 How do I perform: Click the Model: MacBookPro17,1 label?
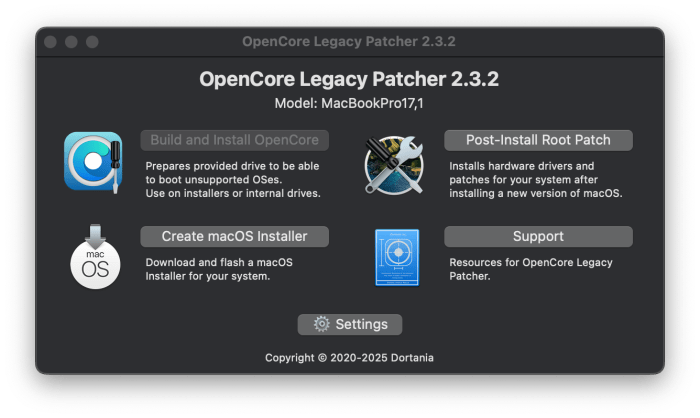(349, 103)
